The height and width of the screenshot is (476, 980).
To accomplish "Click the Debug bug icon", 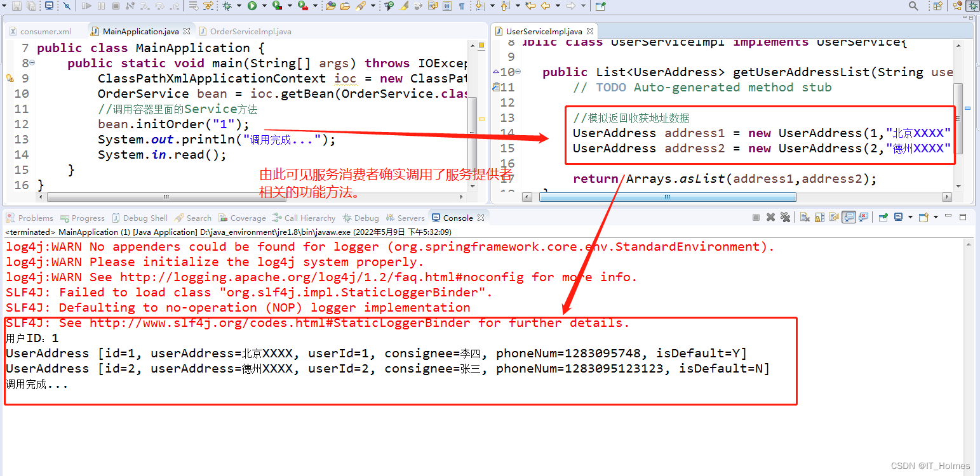I will 227,6.
